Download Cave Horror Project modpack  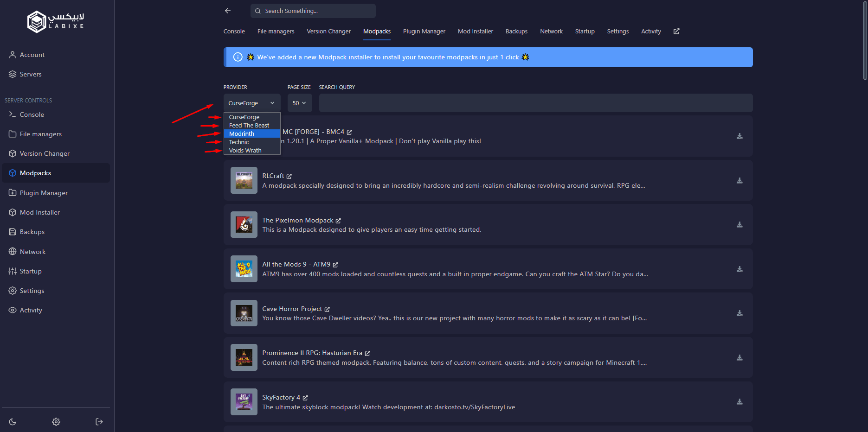739,313
